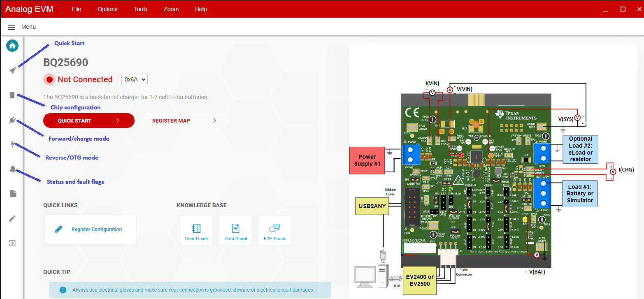644x299 pixels.
Task: Open Chip configuration icon in sidebar
Action: [x=12, y=95]
